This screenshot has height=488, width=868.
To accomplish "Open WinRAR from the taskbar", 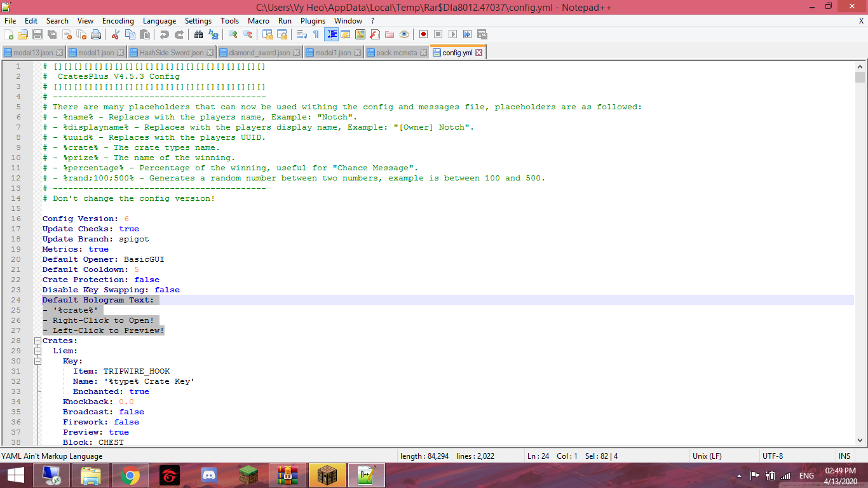I will pyautogui.click(x=288, y=475).
